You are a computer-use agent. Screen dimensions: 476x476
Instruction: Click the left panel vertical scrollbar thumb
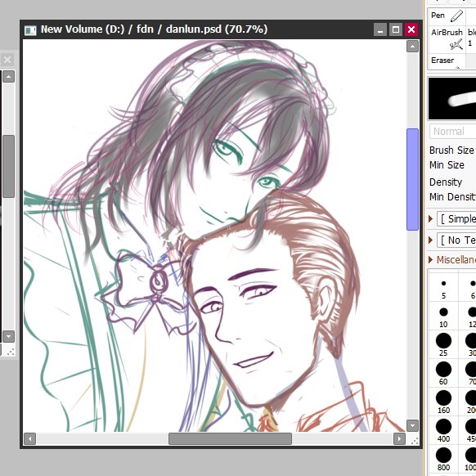coord(8,166)
